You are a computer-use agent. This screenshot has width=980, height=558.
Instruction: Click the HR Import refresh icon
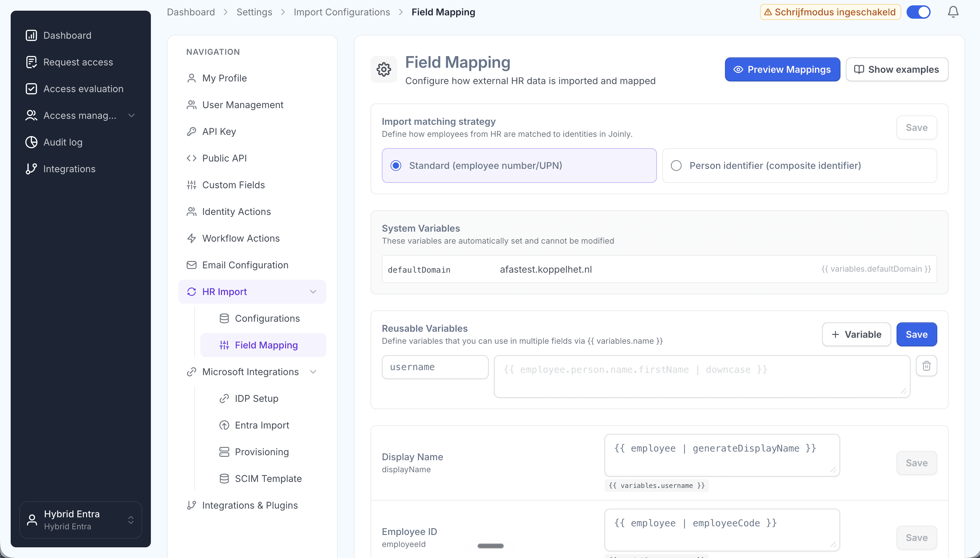[x=191, y=292]
